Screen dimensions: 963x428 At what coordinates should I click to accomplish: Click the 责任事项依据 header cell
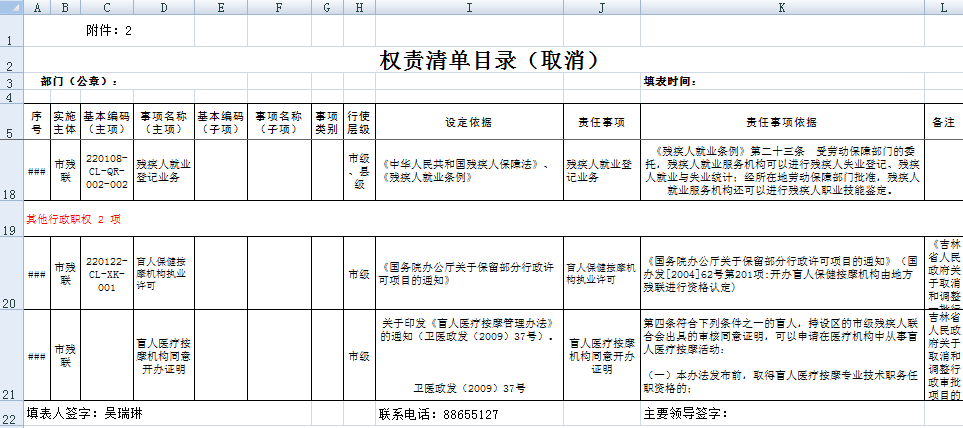click(x=782, y=122)
